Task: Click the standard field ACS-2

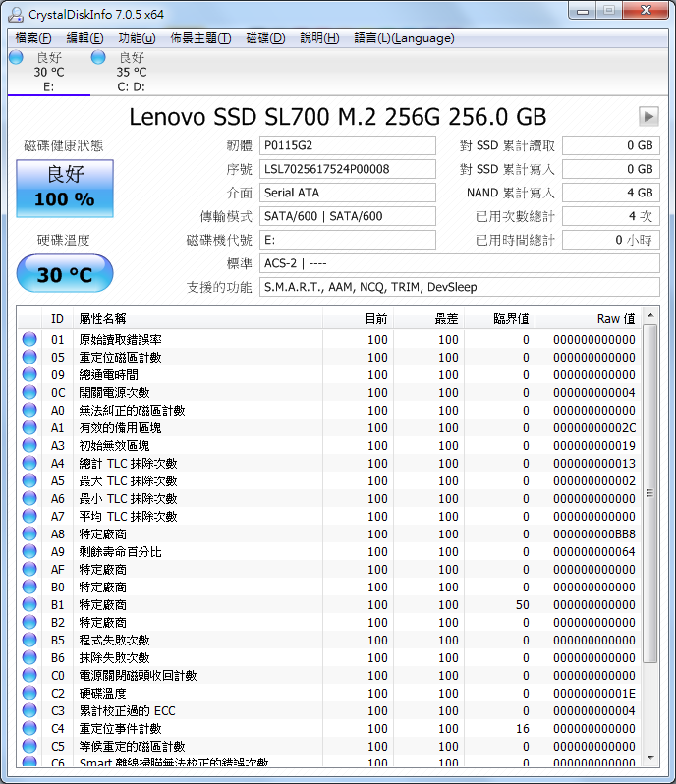Action: [x=460, y=263]
